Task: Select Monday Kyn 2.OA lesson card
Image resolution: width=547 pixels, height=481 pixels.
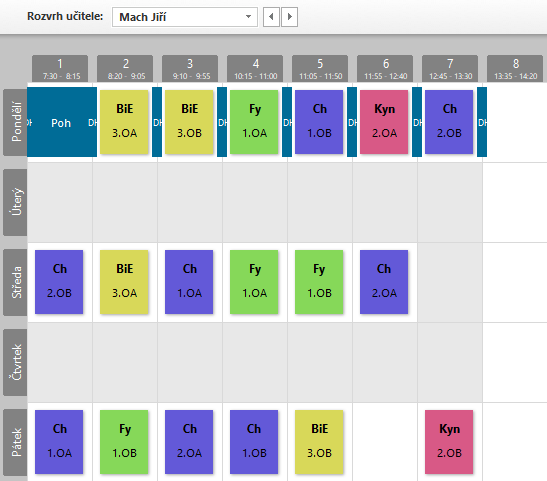Action: tap(384, 122)
